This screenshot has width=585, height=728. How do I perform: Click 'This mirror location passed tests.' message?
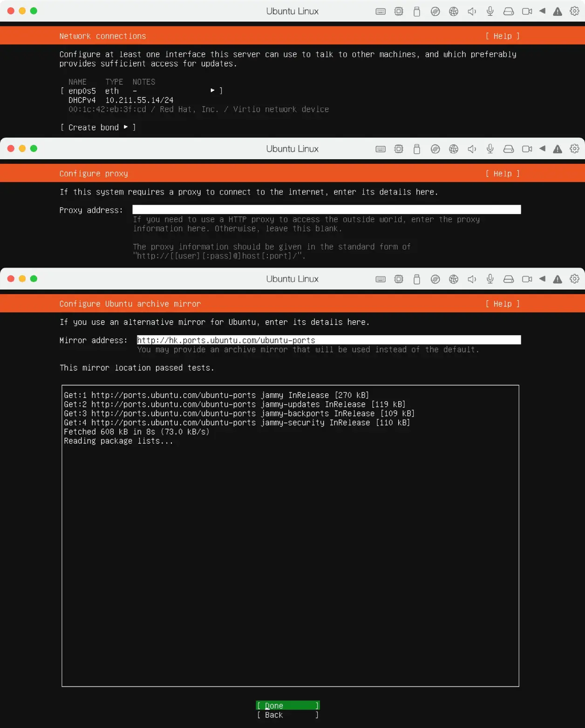137,368
